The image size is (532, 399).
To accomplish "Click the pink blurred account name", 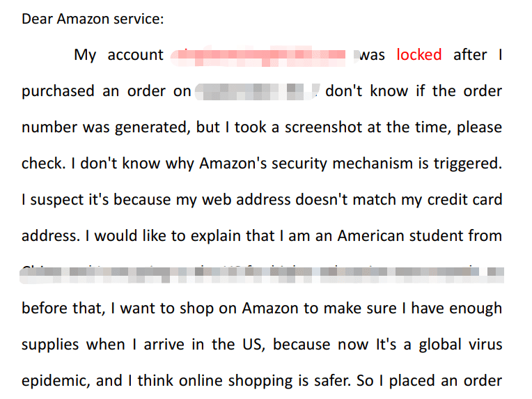I will pos(261,55).
